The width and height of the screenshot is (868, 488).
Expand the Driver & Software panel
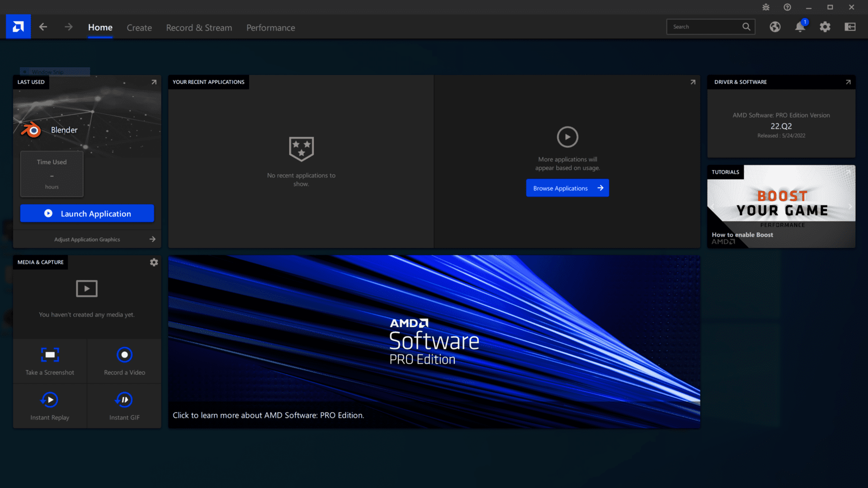coord(848,82)
